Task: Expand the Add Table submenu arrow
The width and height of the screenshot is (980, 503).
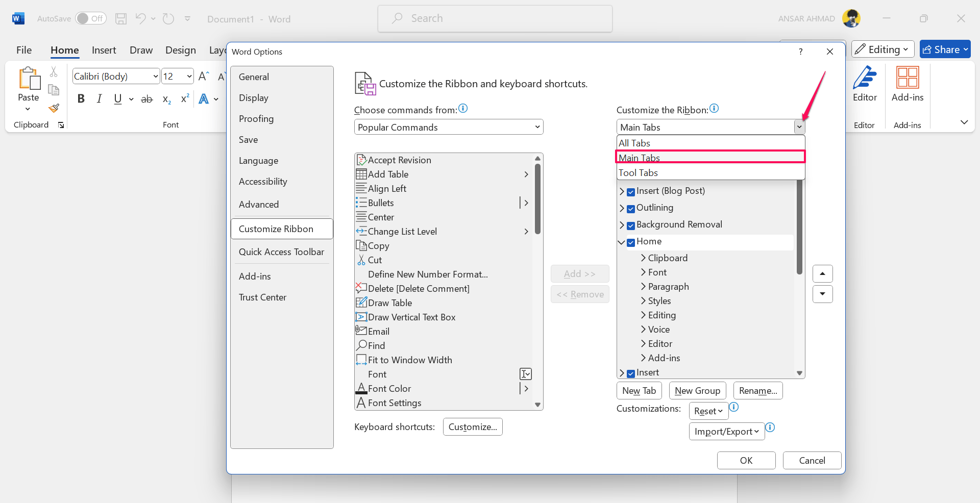Action: [x=526, y=174]
